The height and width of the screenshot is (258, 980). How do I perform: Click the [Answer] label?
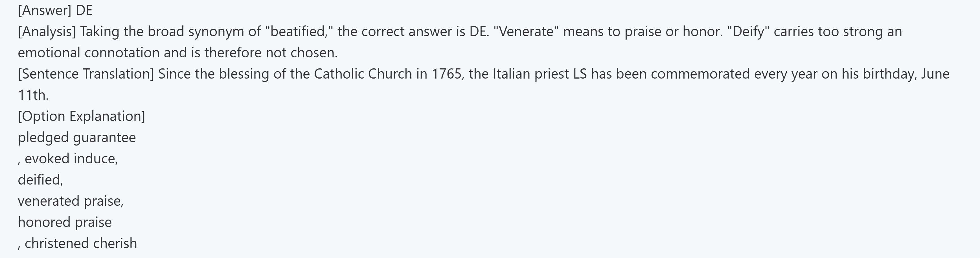coord(45,10)
